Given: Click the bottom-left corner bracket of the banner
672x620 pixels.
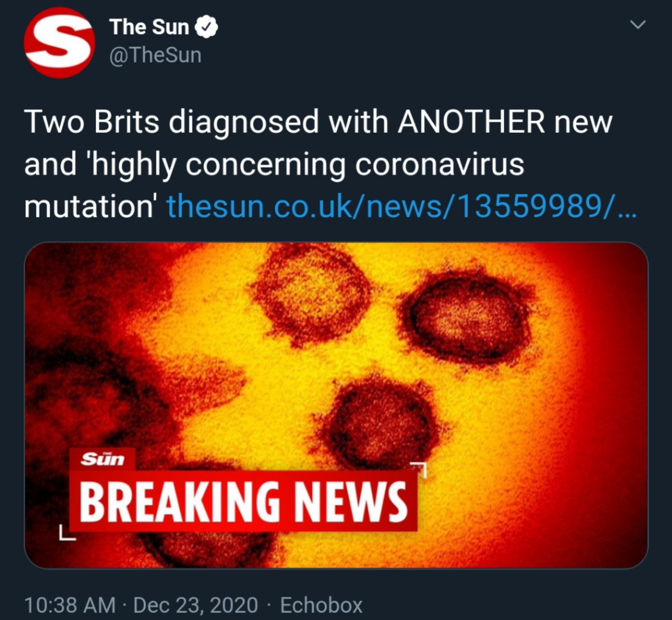Looking at the screenshot, I should [67, 533].
